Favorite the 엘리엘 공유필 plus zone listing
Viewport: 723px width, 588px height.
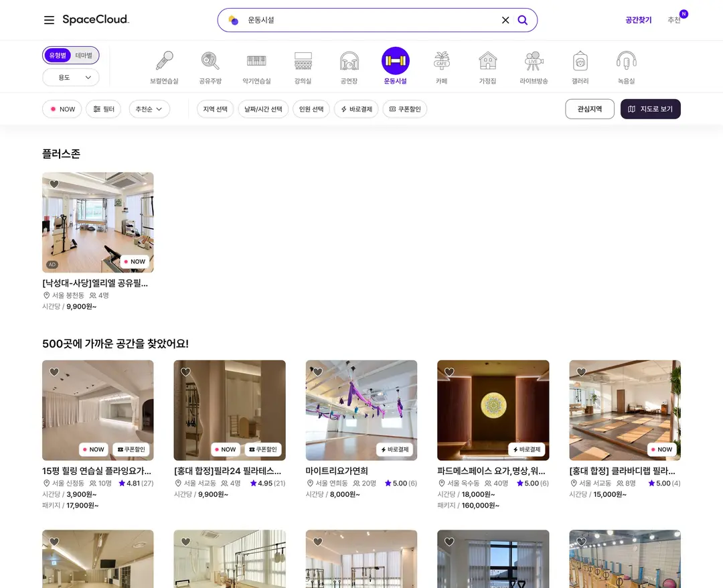coord(54,184)
